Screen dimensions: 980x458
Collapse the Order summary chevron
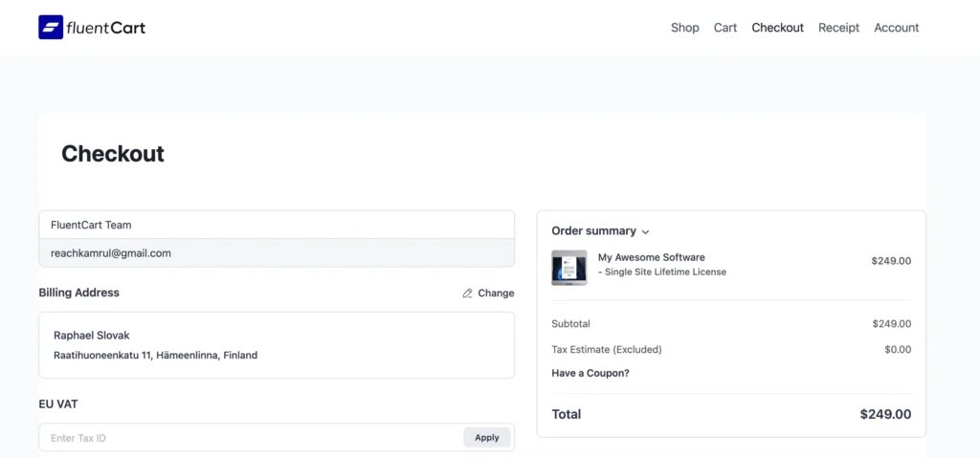646,231
